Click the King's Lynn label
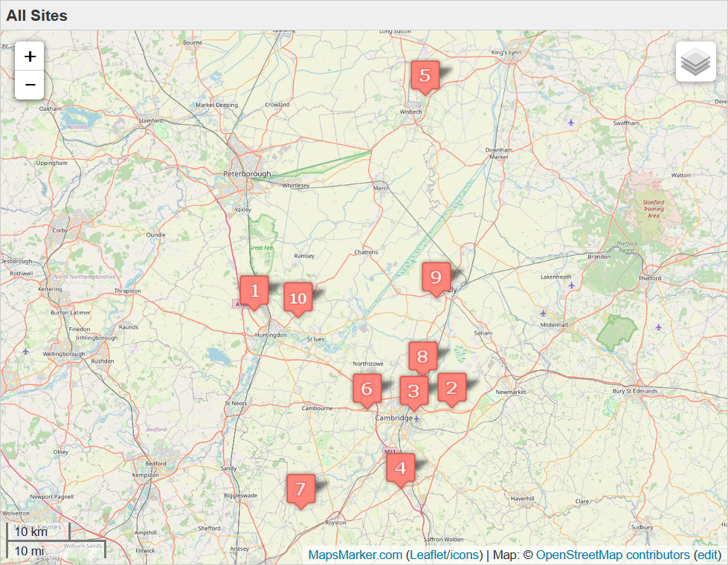 (x=506, y=53)
